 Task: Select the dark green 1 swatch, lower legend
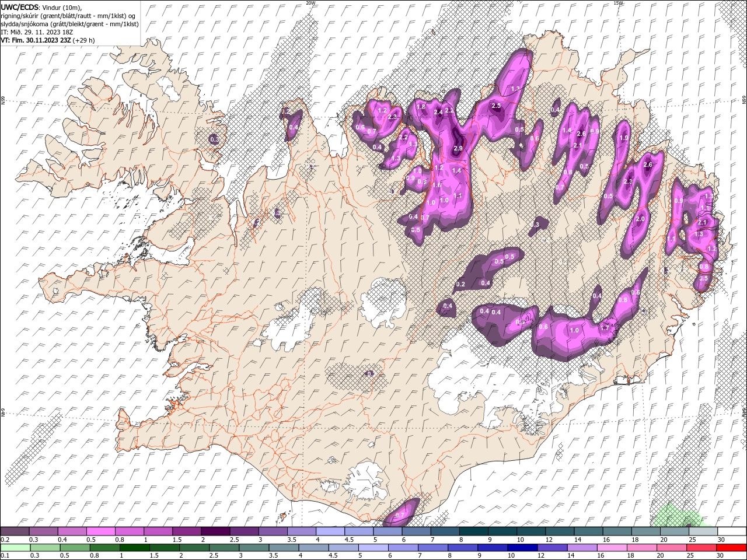[134, 548]
